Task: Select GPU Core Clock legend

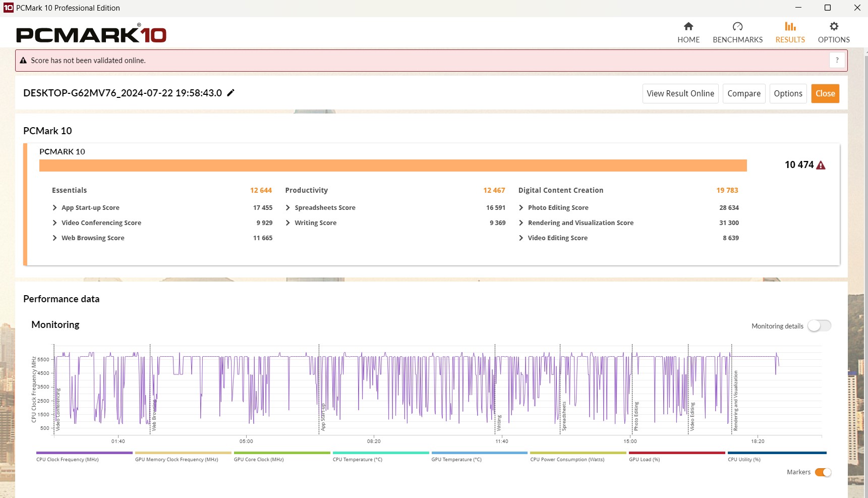Action: pyautogui.click(x=282, y=453)
